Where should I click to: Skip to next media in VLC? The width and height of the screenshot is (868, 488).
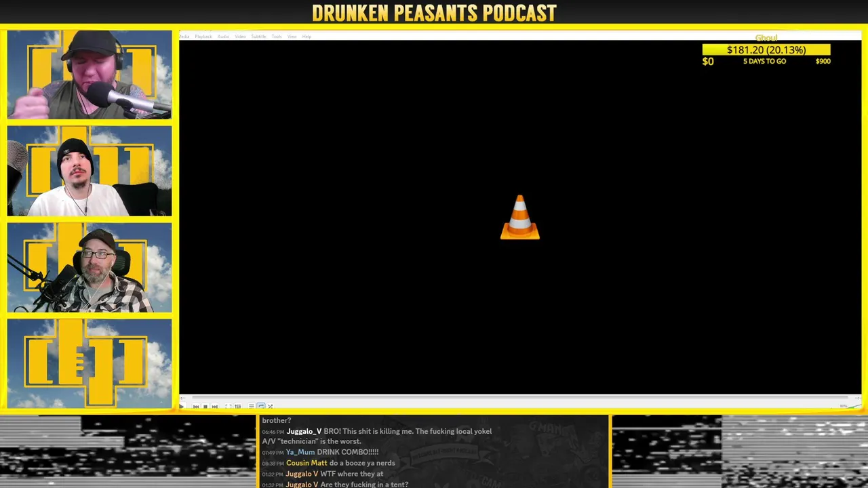click(215, 407)
